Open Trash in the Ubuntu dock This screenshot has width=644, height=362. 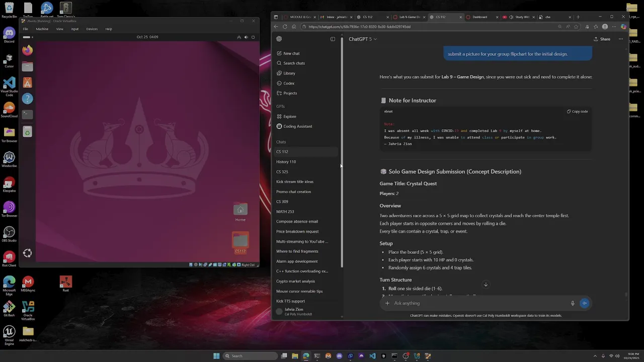[x=28, y=132]
